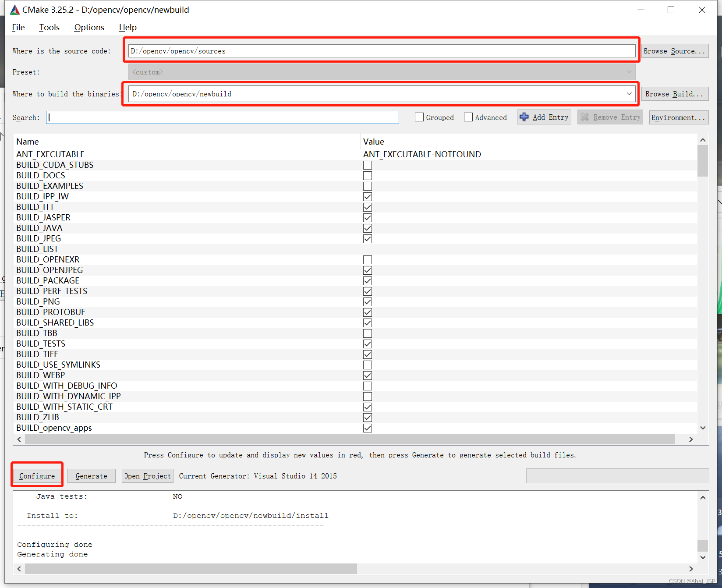Click the Remove Entry button
Screen dimensions: 722x588
coord(610,117)
